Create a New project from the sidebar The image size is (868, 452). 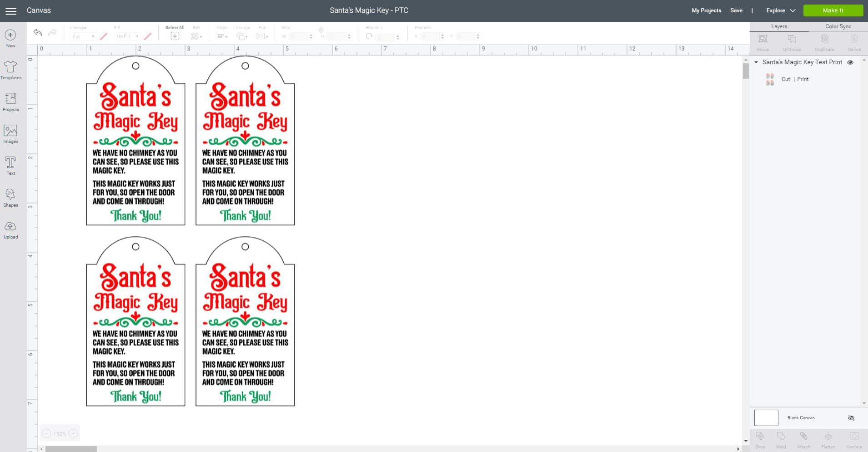[x=10, y=39]
